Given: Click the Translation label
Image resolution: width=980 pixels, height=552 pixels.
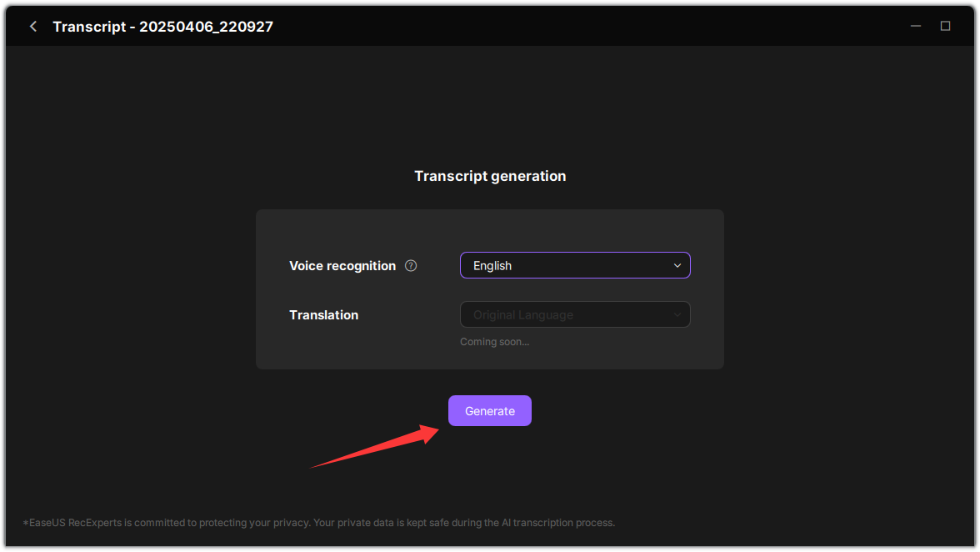Looking at the screenshot, I should click(x=323, y=315).
